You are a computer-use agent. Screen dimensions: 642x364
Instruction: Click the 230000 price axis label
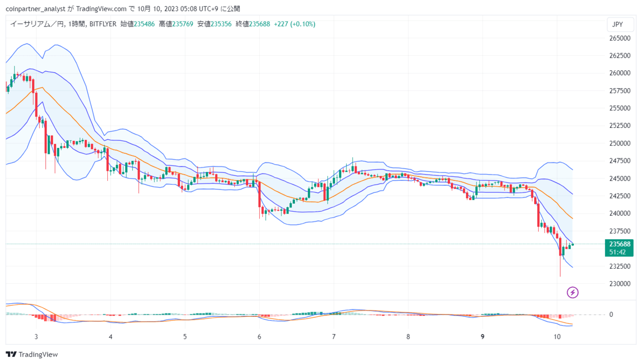pos(619,284)
